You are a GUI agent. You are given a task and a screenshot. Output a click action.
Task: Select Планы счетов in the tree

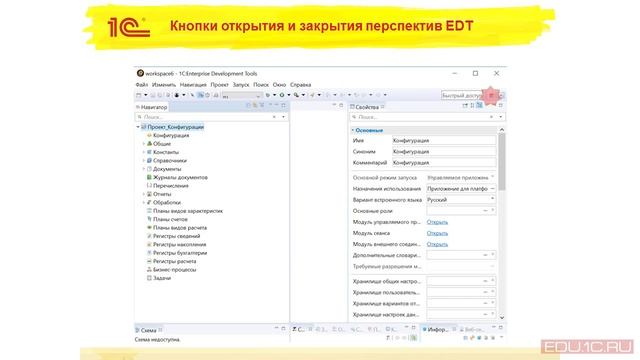[x=170, y=219]
